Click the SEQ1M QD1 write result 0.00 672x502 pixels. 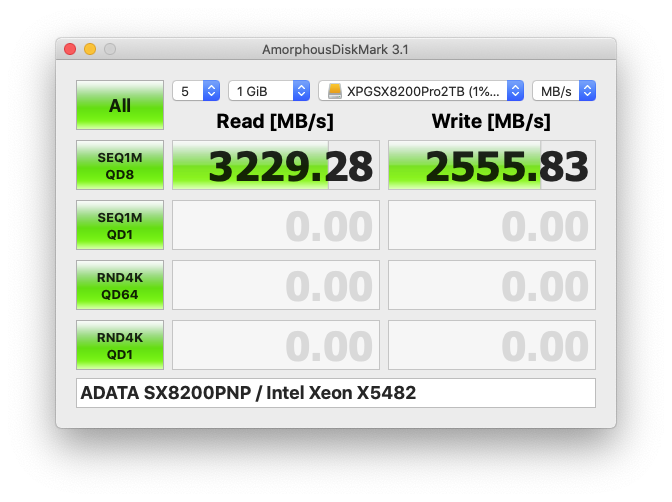(492, 225)
